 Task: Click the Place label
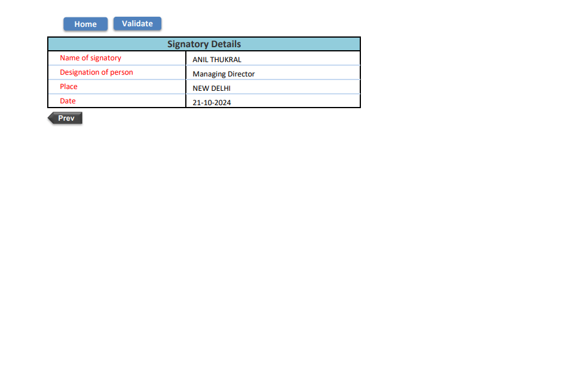[69, 87]
